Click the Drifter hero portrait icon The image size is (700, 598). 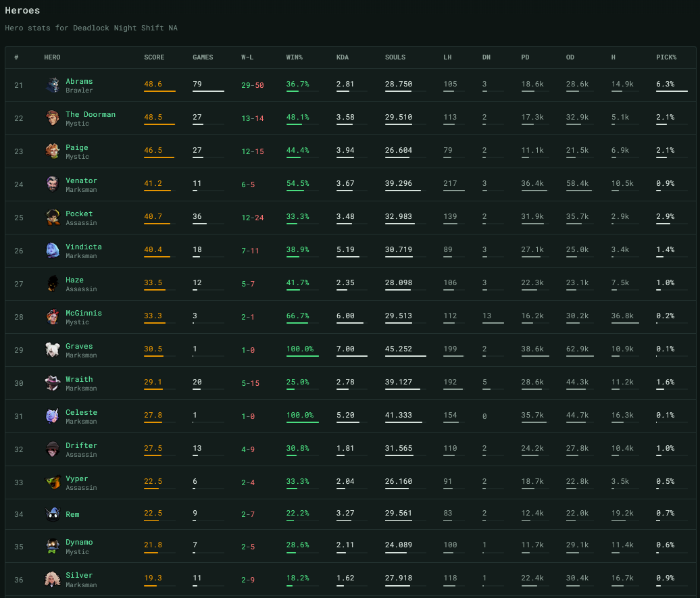point(53,449)
